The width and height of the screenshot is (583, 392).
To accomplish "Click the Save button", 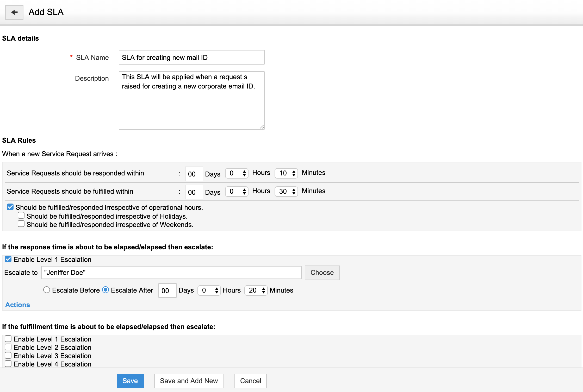I will click(x=130, y=381).
